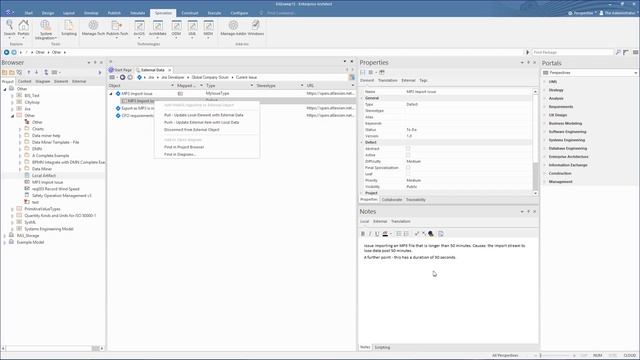The image size is (640, 360).
Task: Open the Configure ribbon tab
Action: 239,13
